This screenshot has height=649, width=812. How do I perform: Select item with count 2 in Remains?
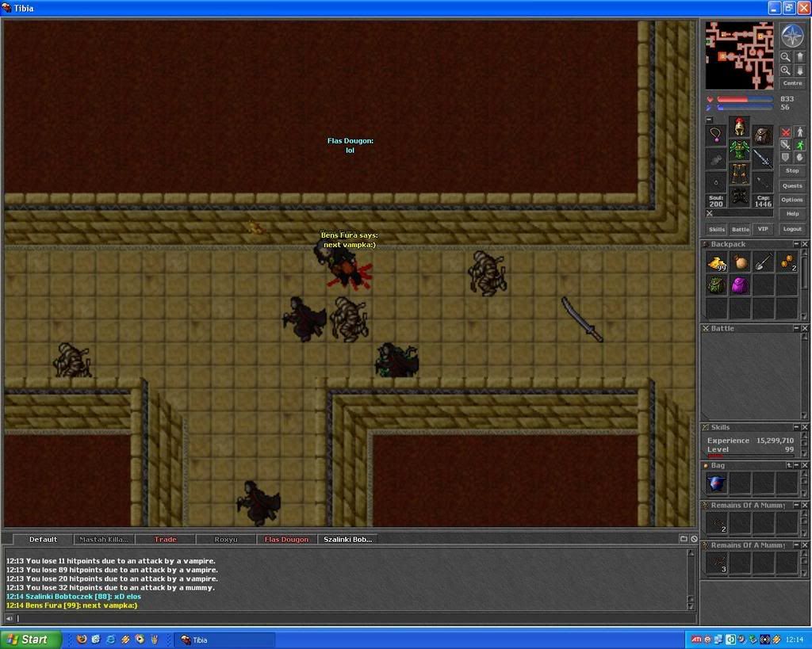(x=716, y=523)
